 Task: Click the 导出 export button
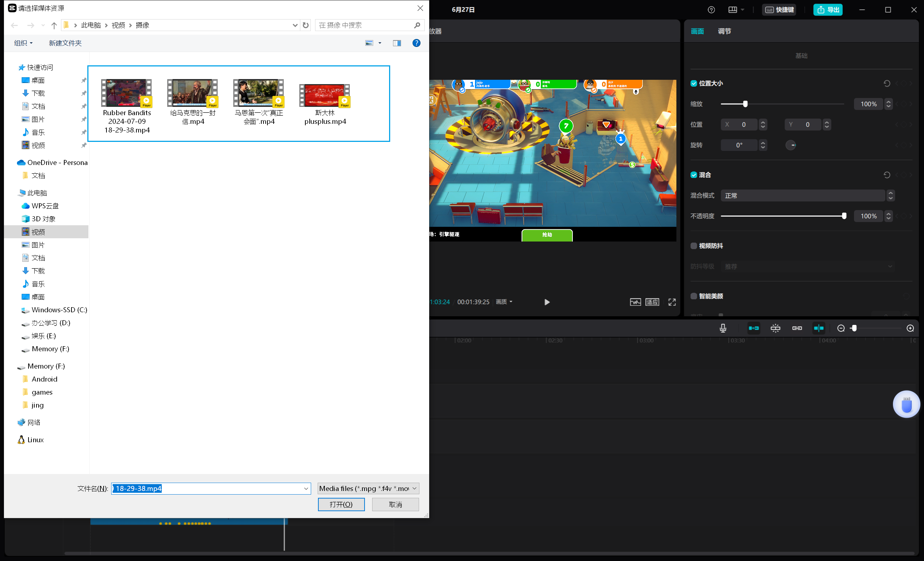point(828,10)
